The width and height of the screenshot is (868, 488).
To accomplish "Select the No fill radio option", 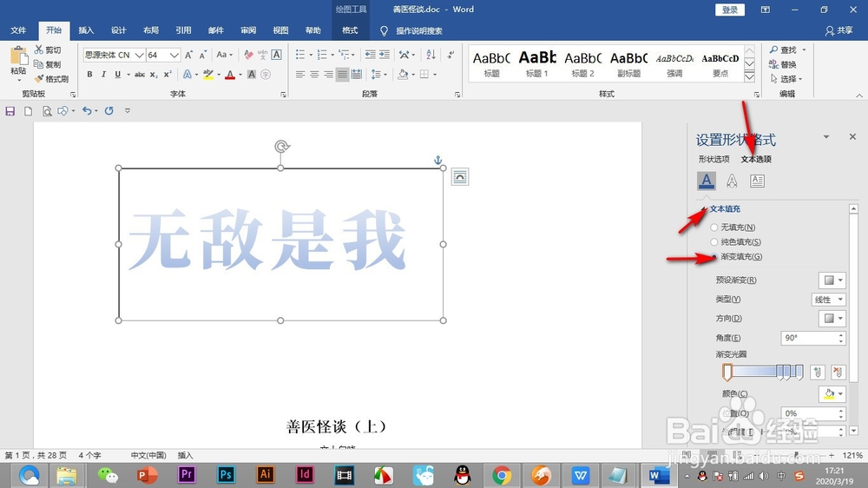I will 714,228.
